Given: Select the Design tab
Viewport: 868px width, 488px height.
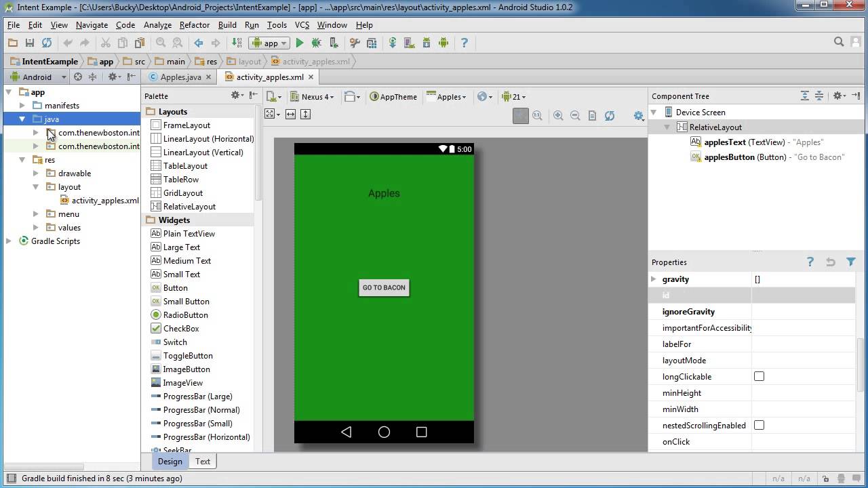Looking at the screenshot, I should coord(170,462).
